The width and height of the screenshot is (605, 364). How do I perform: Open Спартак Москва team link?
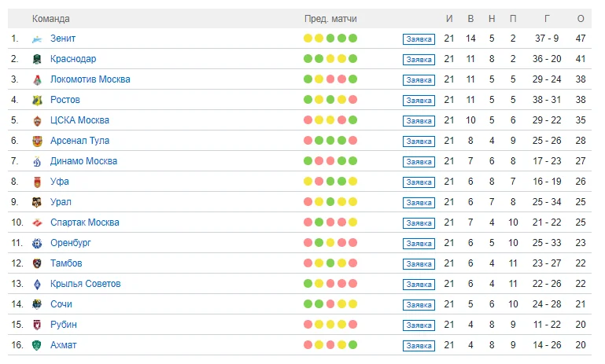85,222
